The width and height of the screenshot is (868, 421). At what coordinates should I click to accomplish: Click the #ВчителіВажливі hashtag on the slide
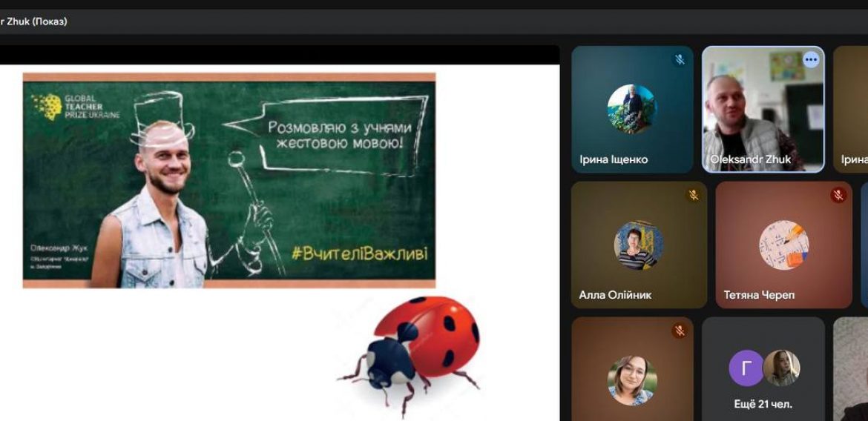click(359, 253)
